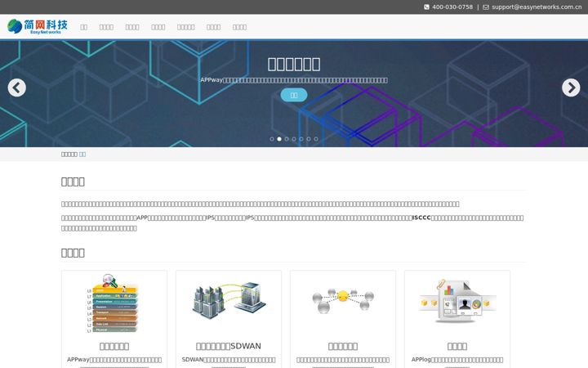The width and height of the screenshot is (588, 368).
Task: Select the active filled carousel dot
Action: point(279,139)
